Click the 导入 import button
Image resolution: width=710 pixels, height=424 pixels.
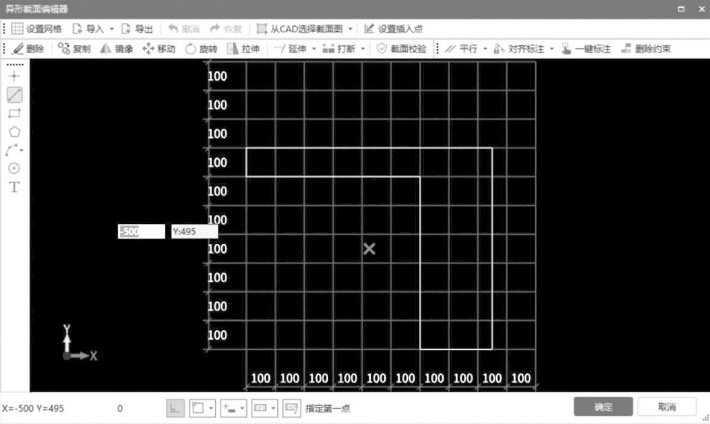(89, 29)
